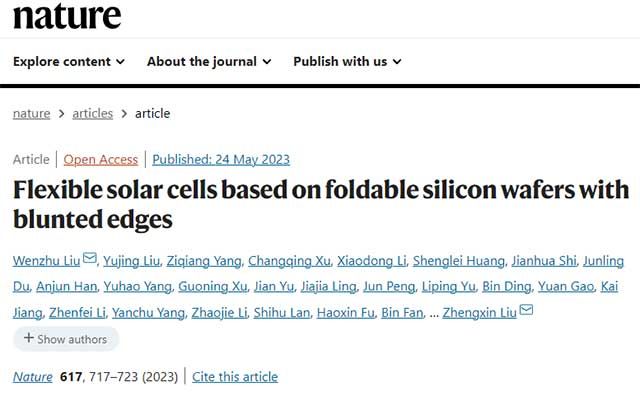The width and height of the screenshot is (640, 396).
Task: Click the nature journal logo
Action: coord(67,16)
